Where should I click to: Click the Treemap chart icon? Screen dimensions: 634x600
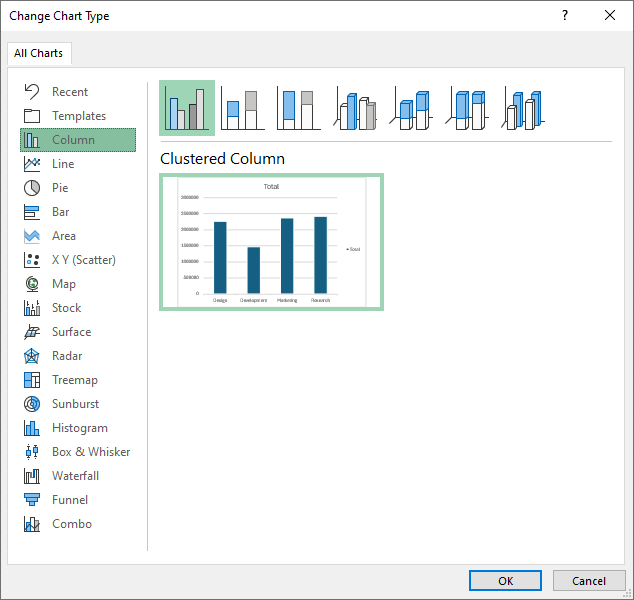32,380
